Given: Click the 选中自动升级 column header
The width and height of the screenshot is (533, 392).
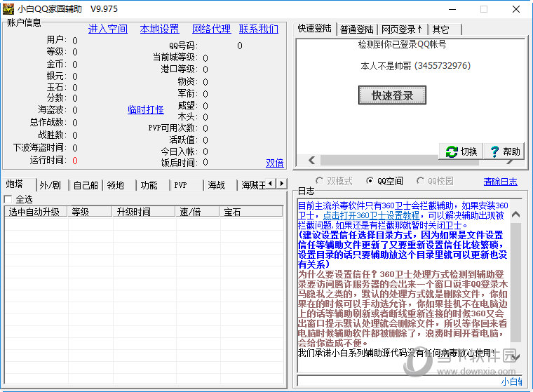Looking at the screenshot, I should tap(36, 212).
